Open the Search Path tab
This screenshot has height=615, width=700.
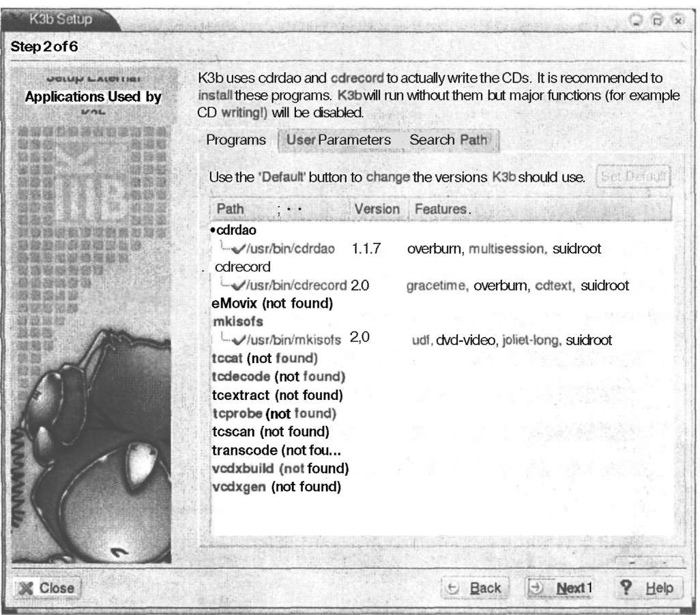[449, 140]
